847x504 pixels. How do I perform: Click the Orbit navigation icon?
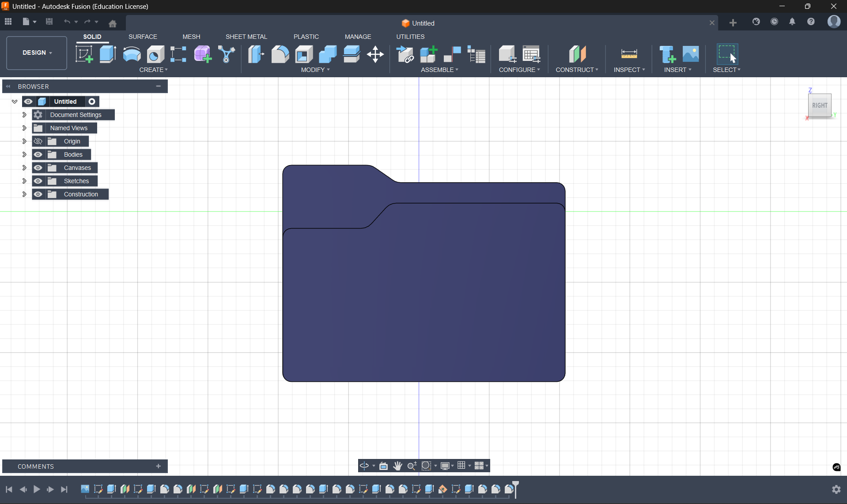pos(364,466)
